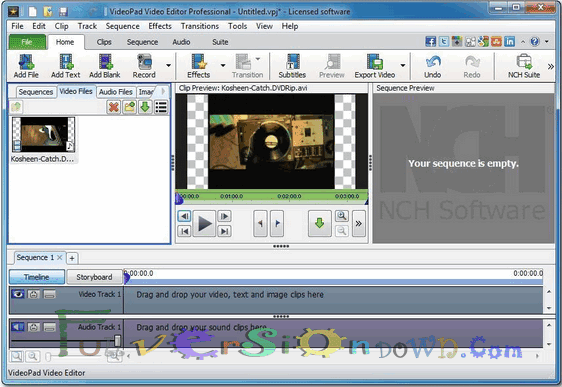The width and height of the screenshot is (562, 387).
Task: Click the Add Text icon
Action: pyautogui.click(x=66, y=66)
